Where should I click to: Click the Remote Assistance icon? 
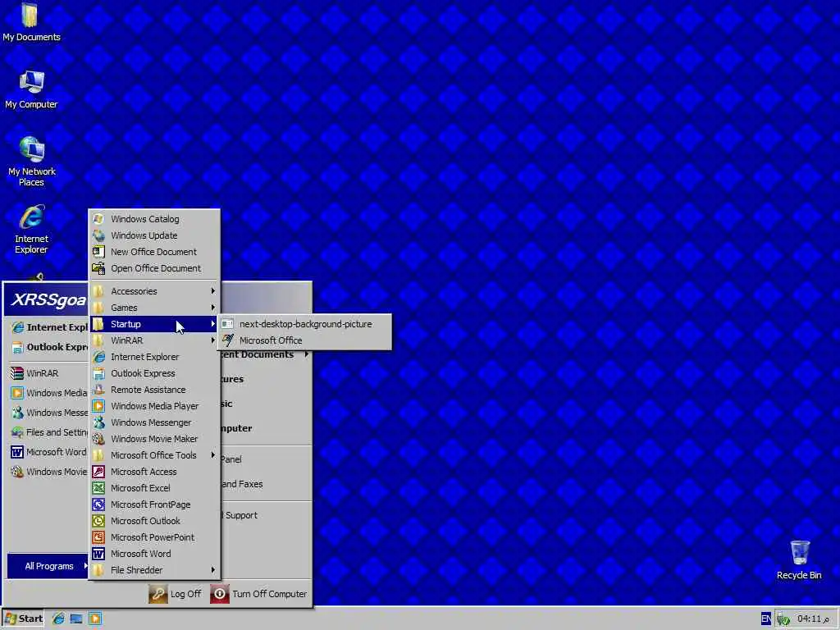point(98,390)
